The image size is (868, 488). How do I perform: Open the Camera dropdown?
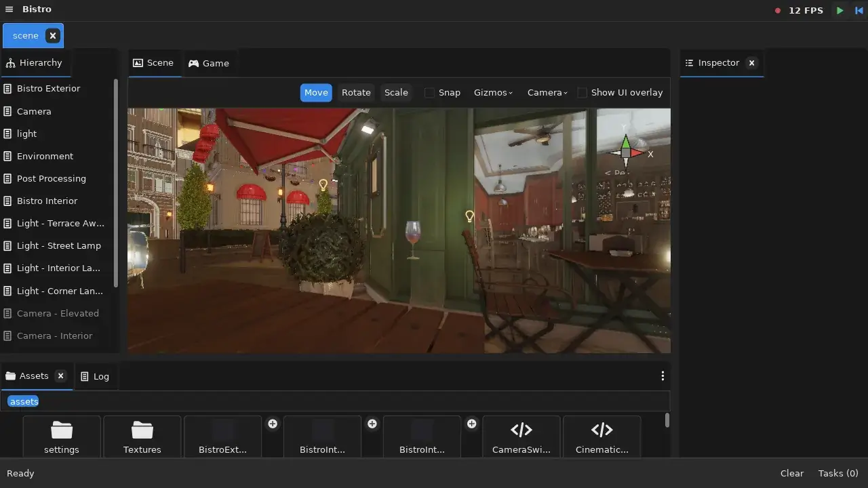pyautogui.click(x=547, y=93)
